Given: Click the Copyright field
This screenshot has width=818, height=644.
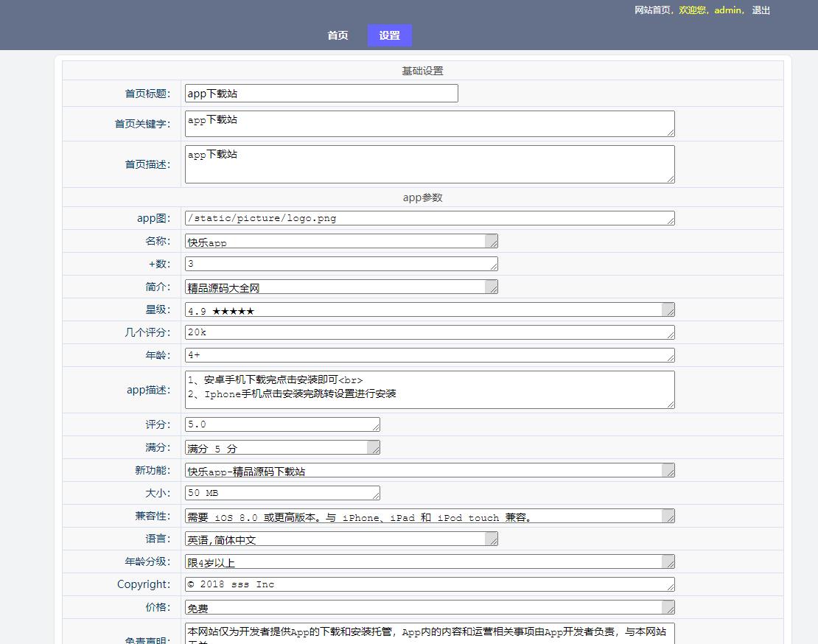Looking at the screenshot, I should (429, 584).
